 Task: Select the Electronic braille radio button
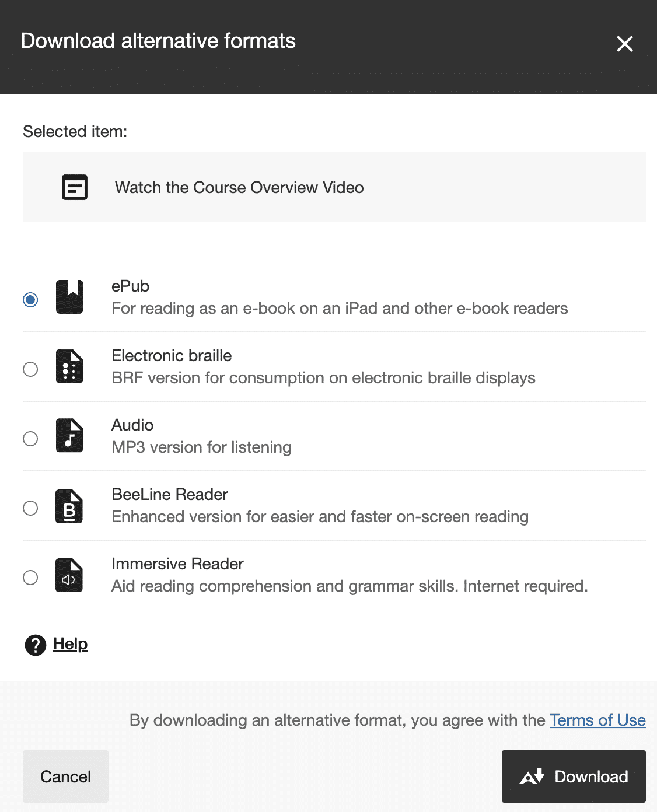pyautogui.click(x=30, y=369)
